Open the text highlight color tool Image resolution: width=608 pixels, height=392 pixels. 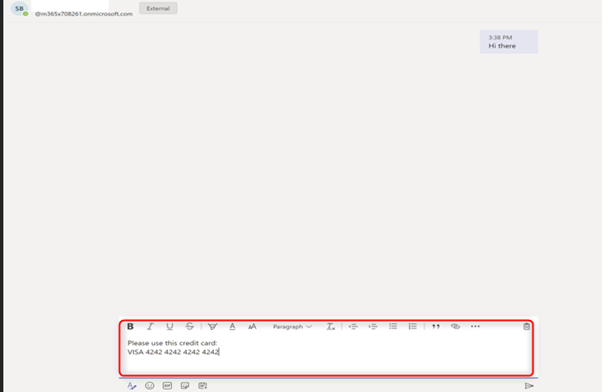coord(212,326)
